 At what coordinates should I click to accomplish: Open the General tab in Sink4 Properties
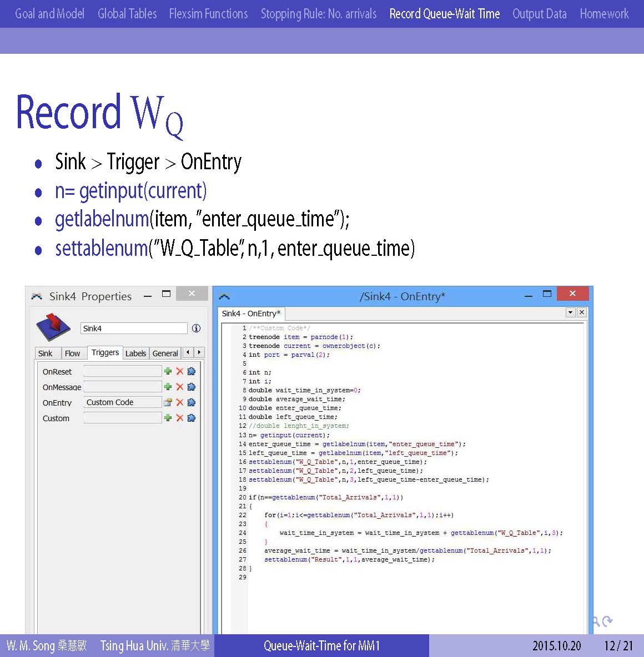pos(165,353)
